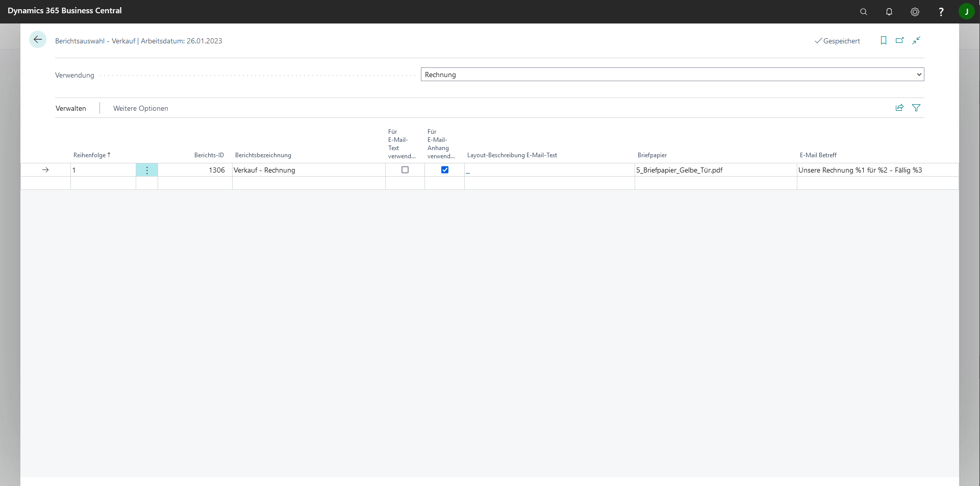980x486 pixels.
Task: Go back with the arrow button
Action: (38, 39)
